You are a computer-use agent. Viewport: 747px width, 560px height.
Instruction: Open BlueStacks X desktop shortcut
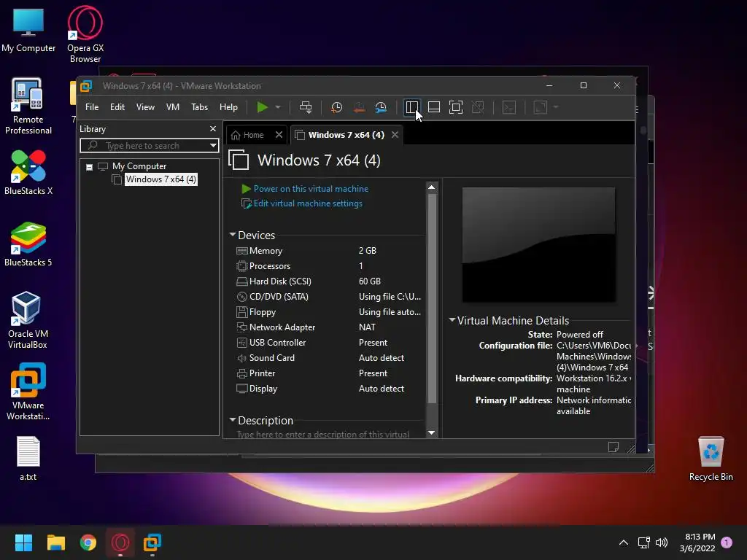pos(28,172)
